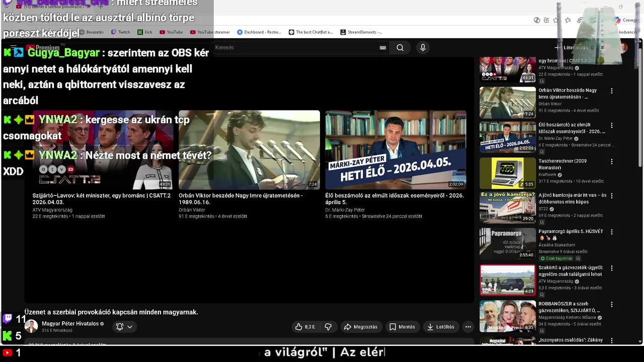Open ATV Magyarország channel under end-screen video
The height and width of the screenshot is (362, 644).
(52, 210)
